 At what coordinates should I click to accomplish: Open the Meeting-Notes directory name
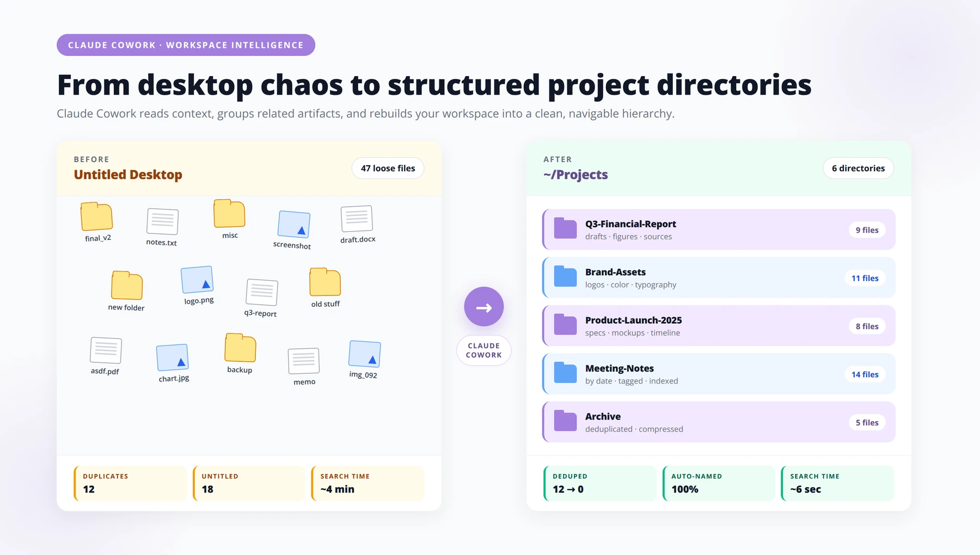(620, 368)
